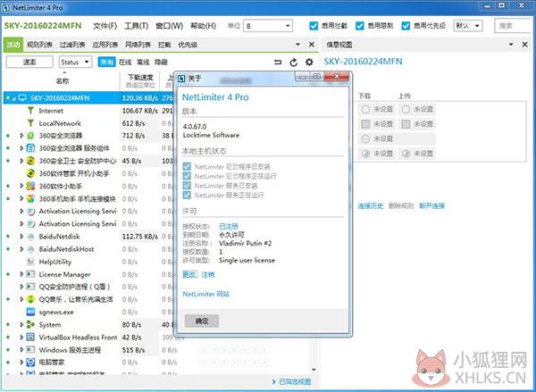
Task: Open the NetLimiter 网站 link
Action: coord(205,294)
